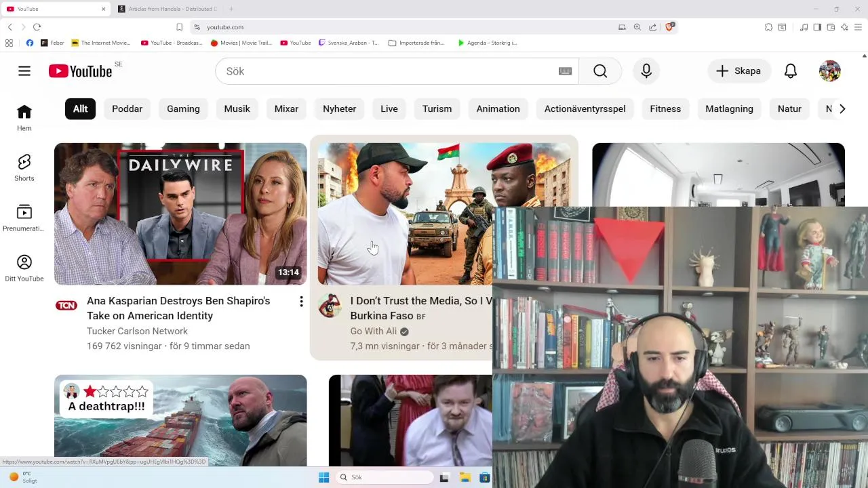Open the Brave Shields icon
Viewport: 868px width, 488px height.
[670, 27]
